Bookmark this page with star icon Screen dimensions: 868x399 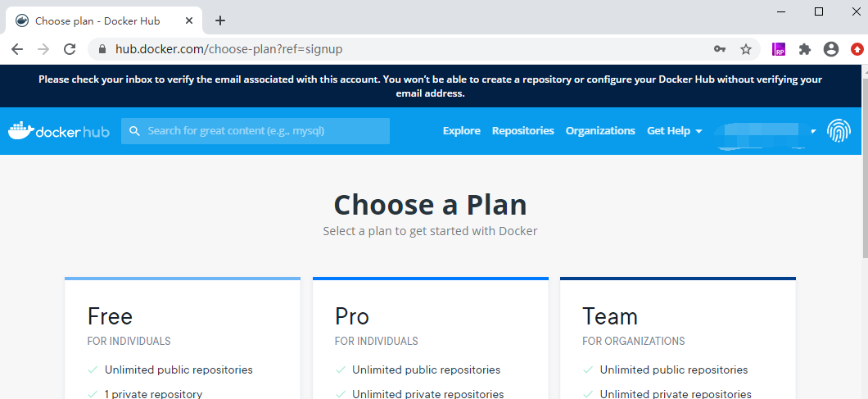(x=746, y=49)
